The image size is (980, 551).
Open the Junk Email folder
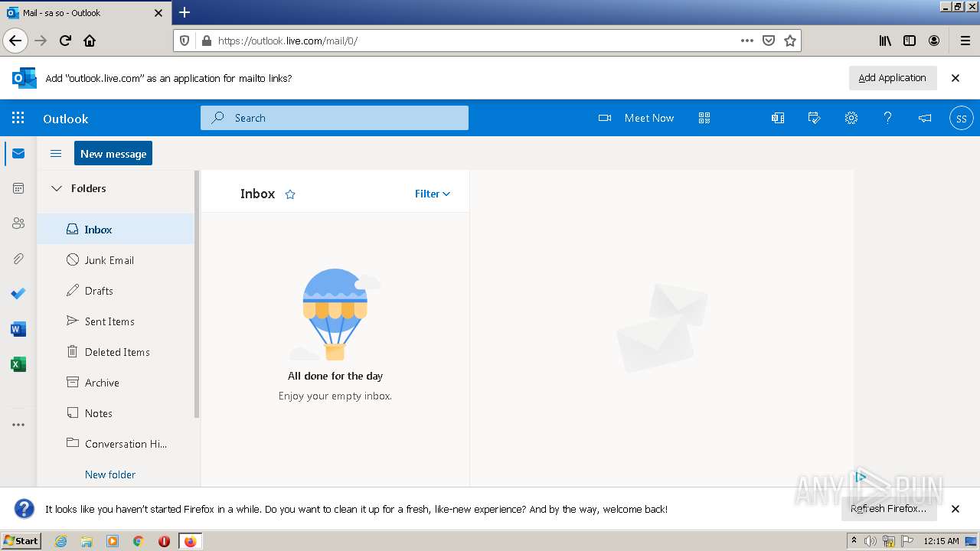click(x=116, y=260)
